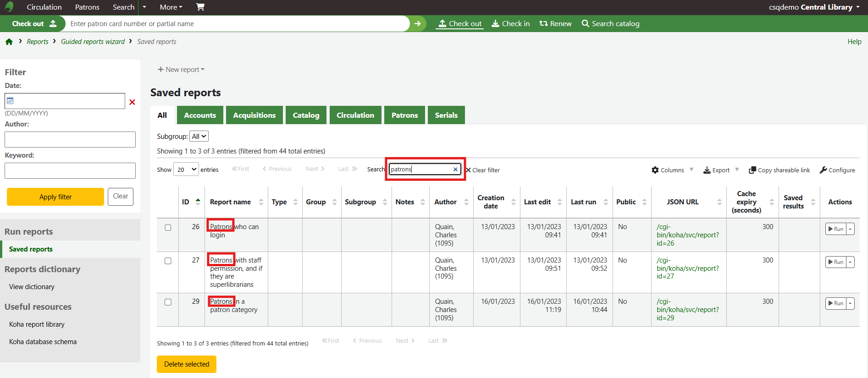Select checkbox for report 26
This screenshot has height=378, width=868.
click(x=168, y=228)
